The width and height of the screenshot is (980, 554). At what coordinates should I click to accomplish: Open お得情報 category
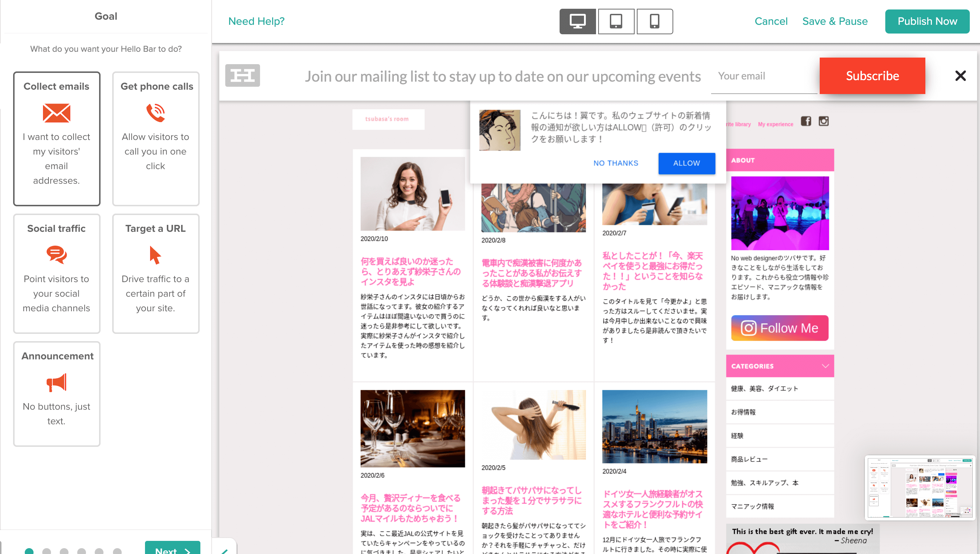click(780, 412)
